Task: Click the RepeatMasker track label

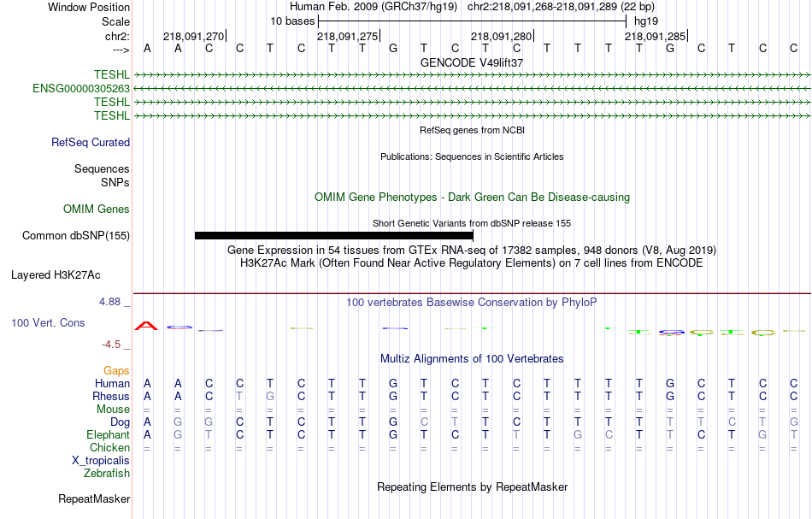Action: tap(94, 498)
